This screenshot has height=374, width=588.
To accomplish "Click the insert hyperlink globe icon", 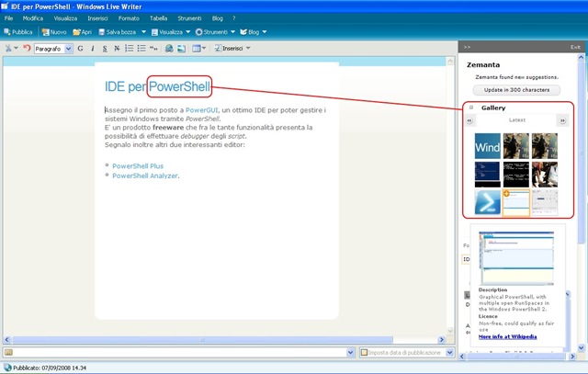I will 169,48.
